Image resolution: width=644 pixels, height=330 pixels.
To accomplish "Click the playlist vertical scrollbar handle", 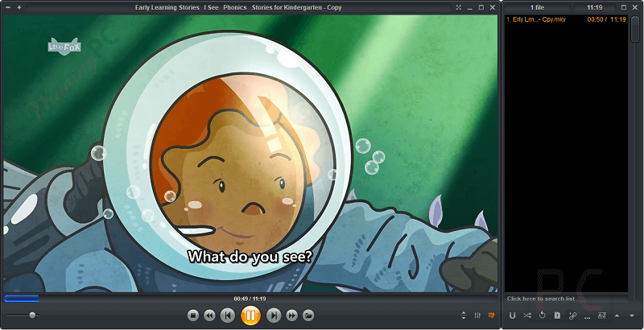I will [x=635, y=28].
